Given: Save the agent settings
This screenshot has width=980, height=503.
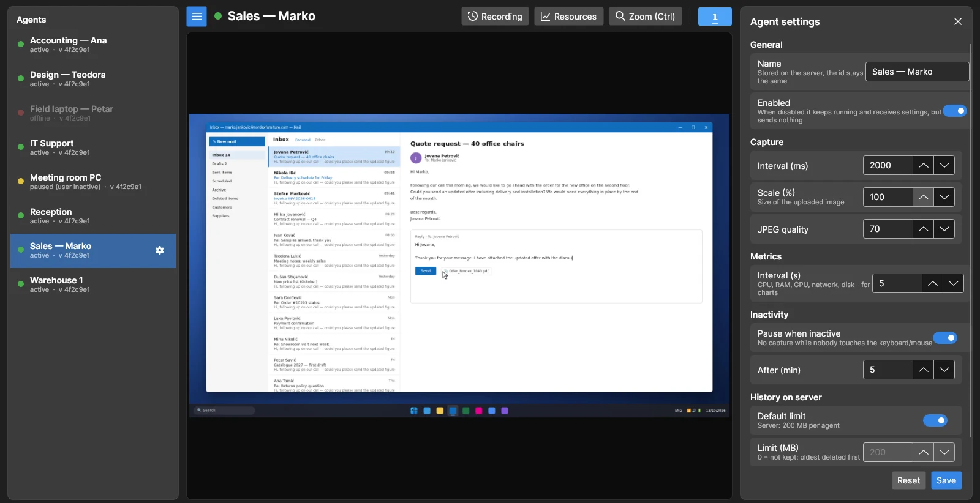Looking at the screenshot, I should coord(946,480).
